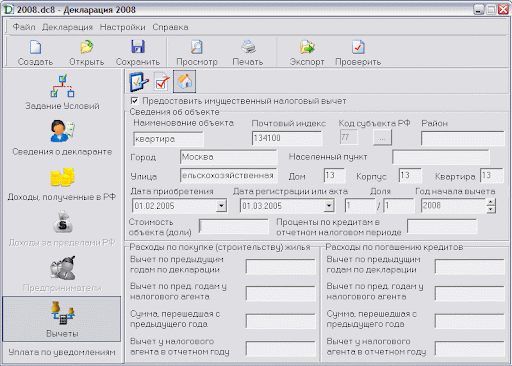Increase Год начала вычета with up arrow
This screenshot has width=512, height=366.
coord(491,202)
